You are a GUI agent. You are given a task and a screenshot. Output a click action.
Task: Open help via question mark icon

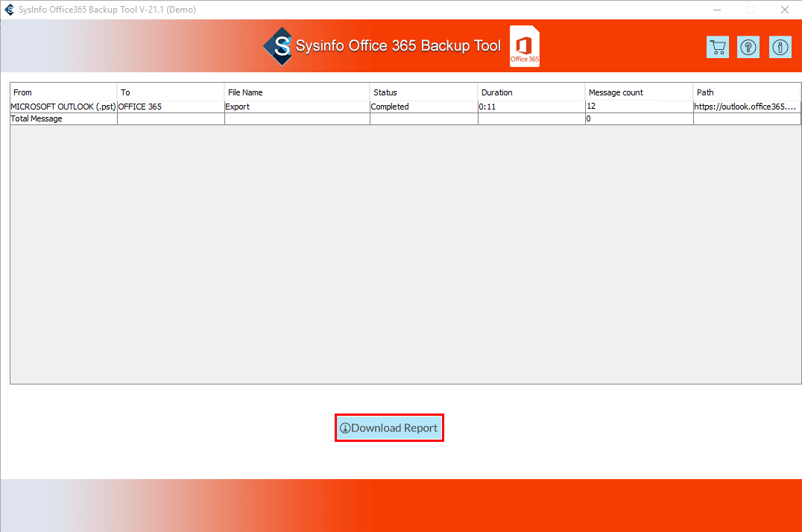tap(748, 47)
